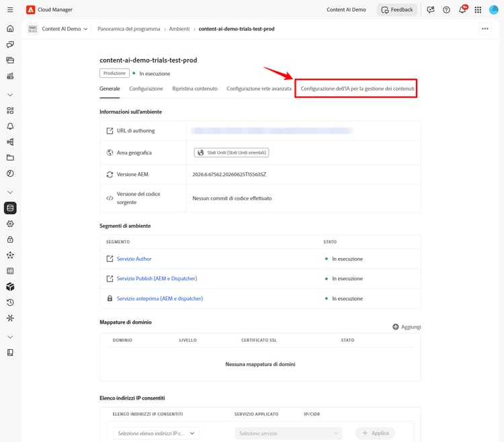Open the user profile avatar
This screenshot has width=504, height=442.
[493, 9]
